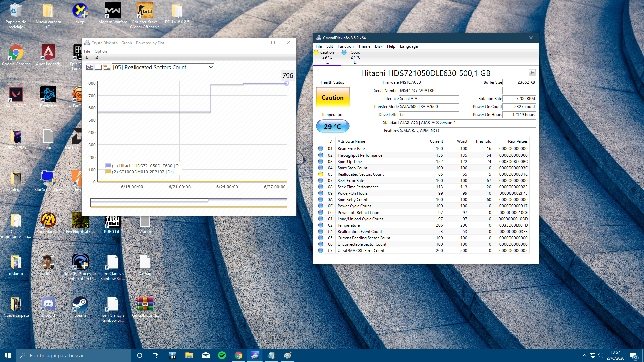Toggle the Hitachi HDS721050DLE630 legend entry
The image size is (644, 362).
coord(144,166)
